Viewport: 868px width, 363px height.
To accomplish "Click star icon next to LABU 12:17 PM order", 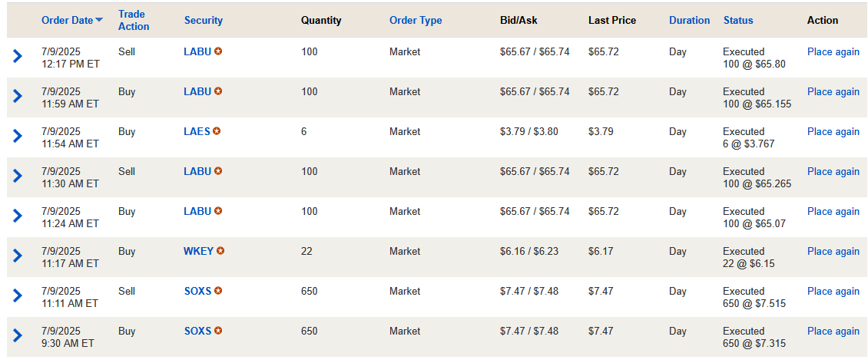I will pos(218,51).
